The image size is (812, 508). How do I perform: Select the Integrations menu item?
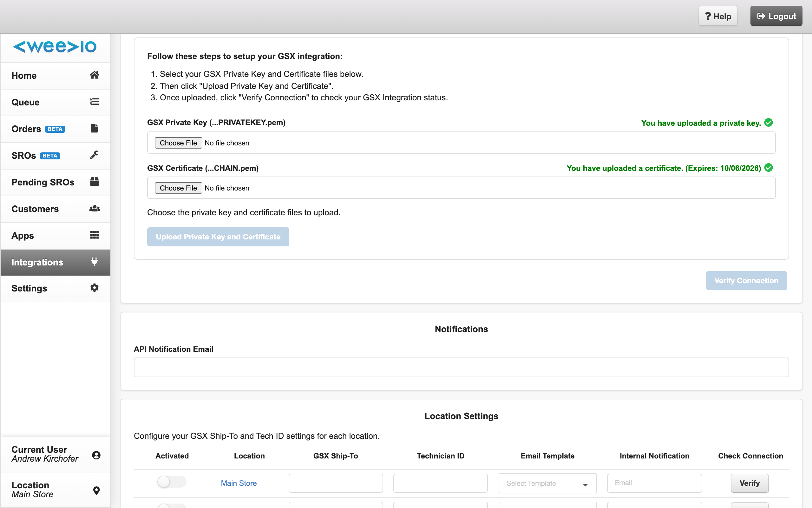56,262
